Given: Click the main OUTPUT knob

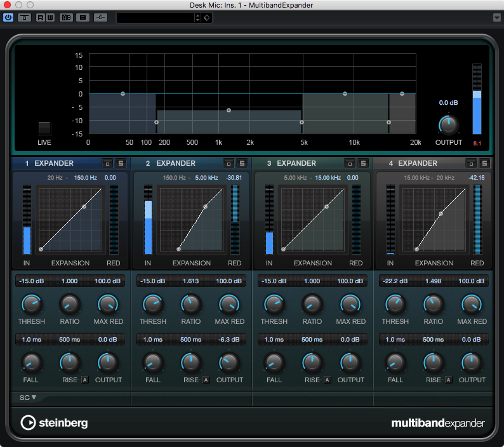Looking at the screenshot, I should click(x=448, y=123).
